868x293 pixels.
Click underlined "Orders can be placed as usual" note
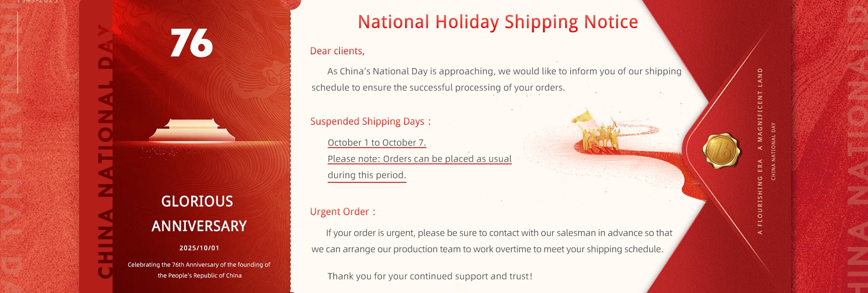click(420, 159)
